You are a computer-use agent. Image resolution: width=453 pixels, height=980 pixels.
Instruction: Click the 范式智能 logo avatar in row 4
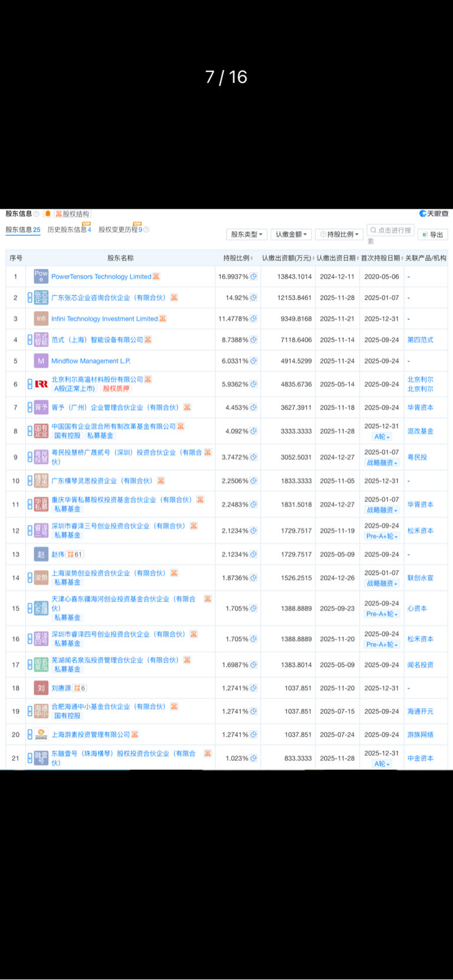[x=41, y=340]
